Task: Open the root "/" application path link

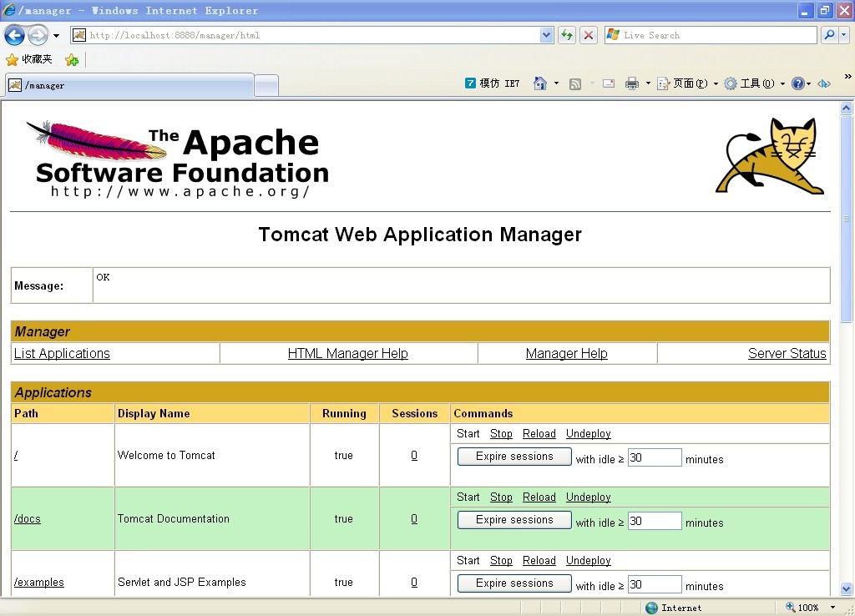Action: tap(16, 455)
